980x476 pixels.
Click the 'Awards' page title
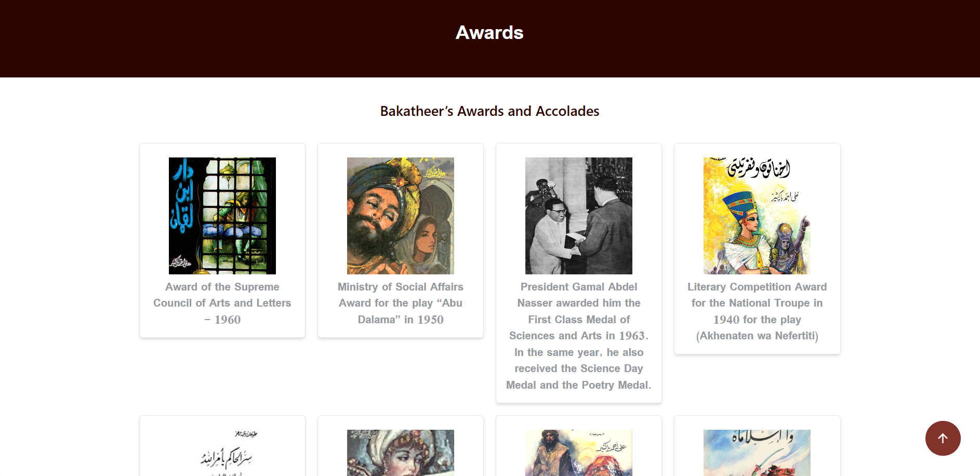point(489,33)
